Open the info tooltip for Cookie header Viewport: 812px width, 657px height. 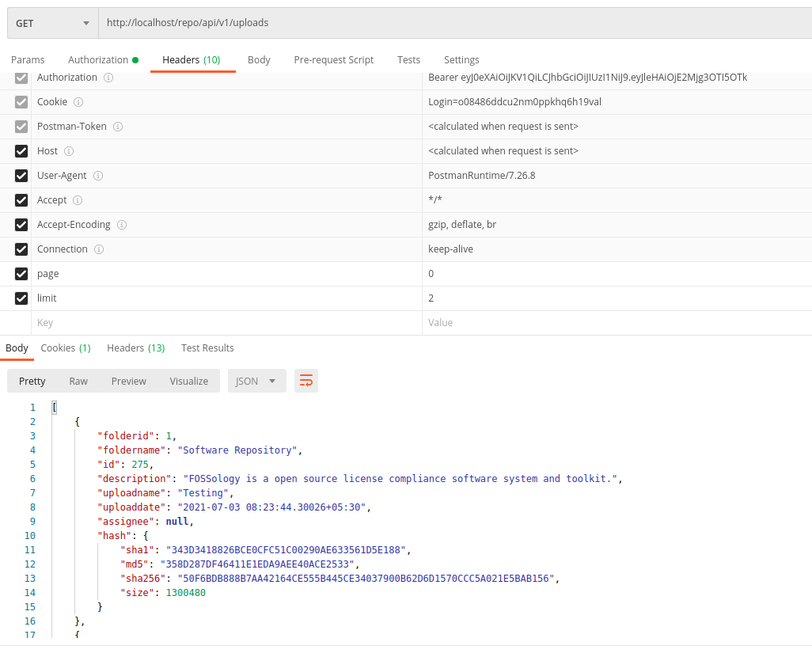tap(78, 102)
